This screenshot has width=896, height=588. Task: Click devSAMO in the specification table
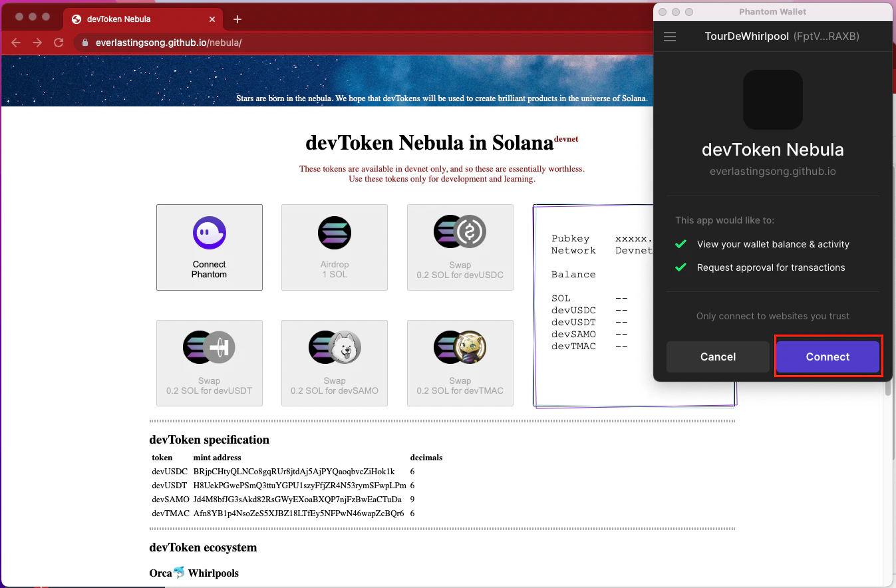[170, 500]
